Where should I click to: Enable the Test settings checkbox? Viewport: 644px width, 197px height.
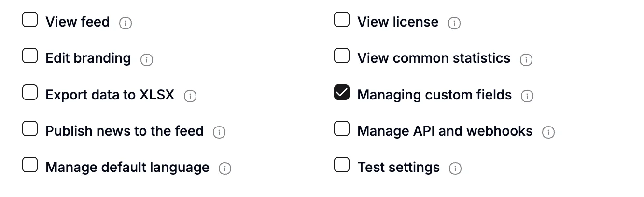tap(342, 165)
